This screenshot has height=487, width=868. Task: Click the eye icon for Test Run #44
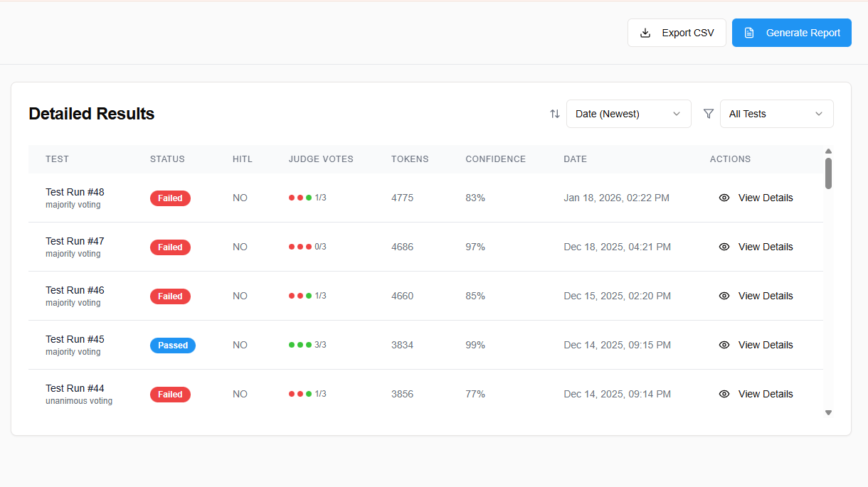point(724,395)
